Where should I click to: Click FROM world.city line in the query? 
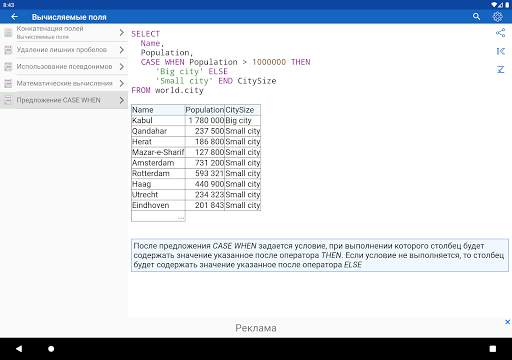pyautogui.click(x=167, y=90)
